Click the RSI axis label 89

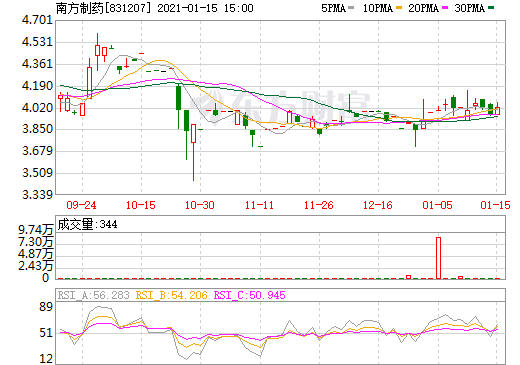tap(46, 307)
